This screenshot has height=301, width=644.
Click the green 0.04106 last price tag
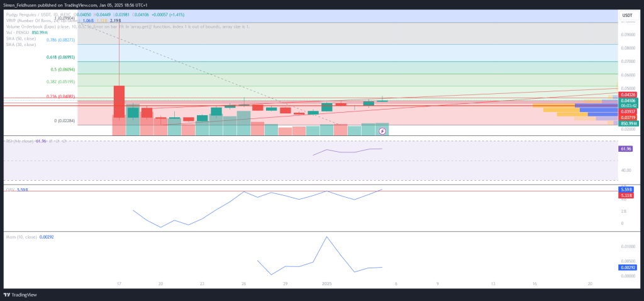628,101
